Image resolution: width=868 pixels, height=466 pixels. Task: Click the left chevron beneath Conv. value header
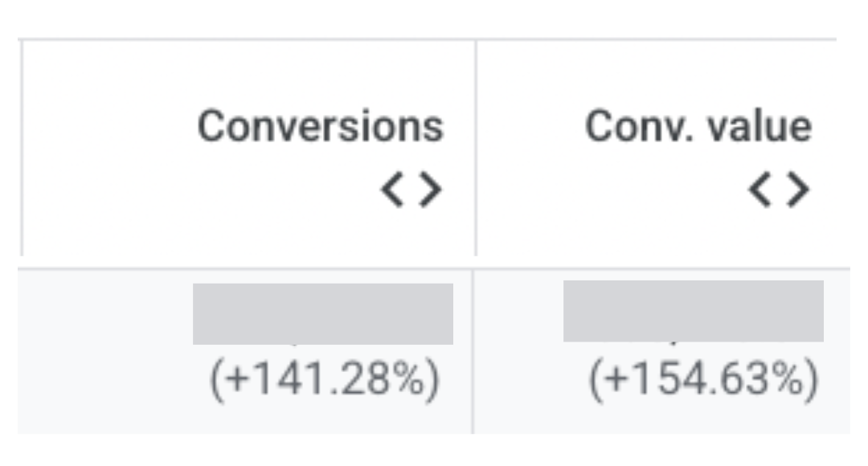point(760,190)
